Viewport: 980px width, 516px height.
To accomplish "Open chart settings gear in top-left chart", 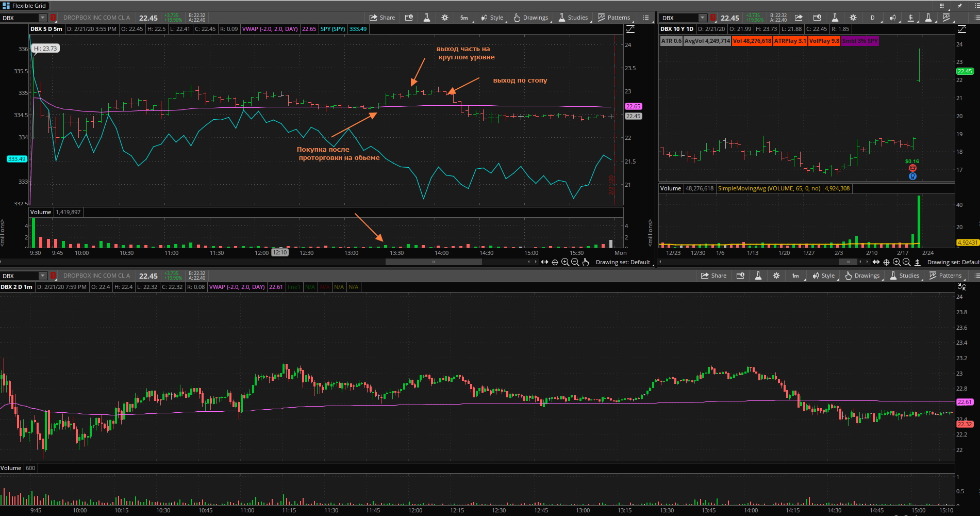I will point(445,18).
